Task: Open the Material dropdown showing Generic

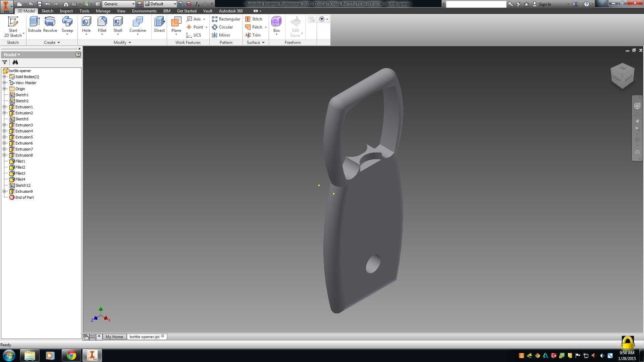Action: 119,4
